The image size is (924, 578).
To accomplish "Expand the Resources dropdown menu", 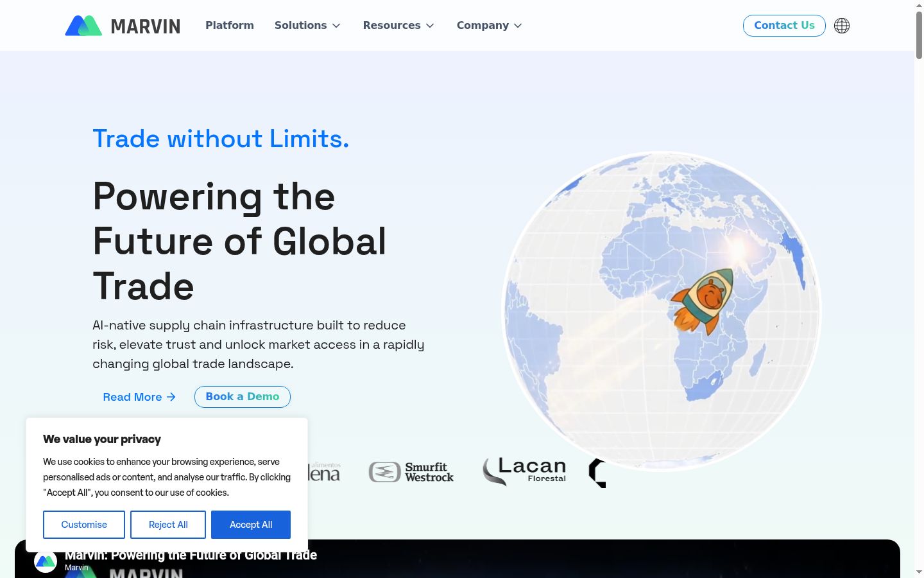I will (x=398, y=26).
